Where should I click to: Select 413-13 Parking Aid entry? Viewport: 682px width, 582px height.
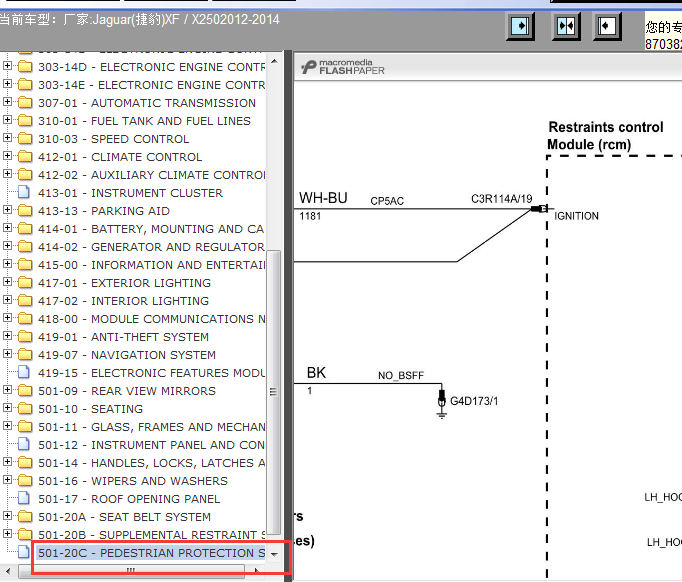[104, 211]
